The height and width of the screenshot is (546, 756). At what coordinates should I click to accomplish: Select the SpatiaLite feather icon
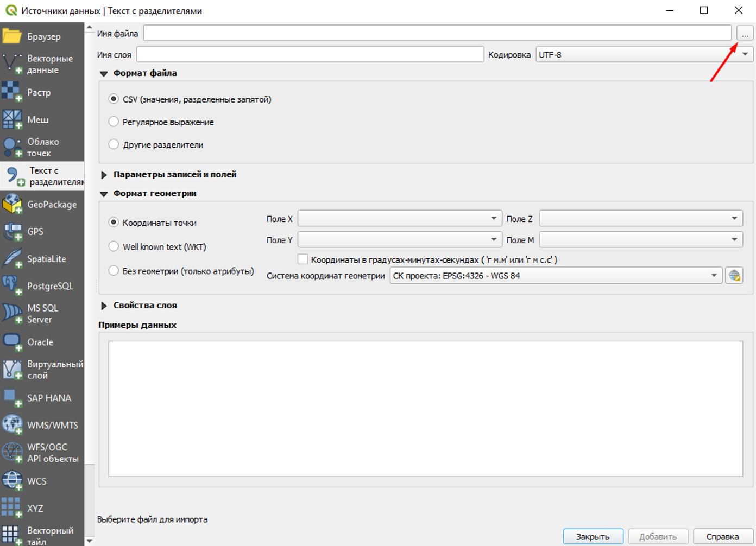(12, 259)
